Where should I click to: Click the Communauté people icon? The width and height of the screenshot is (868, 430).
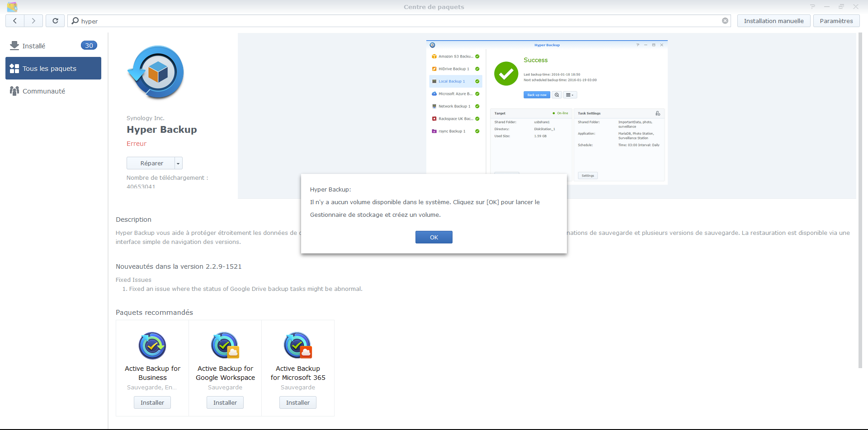pyautogui.click(x=14, y=91)
